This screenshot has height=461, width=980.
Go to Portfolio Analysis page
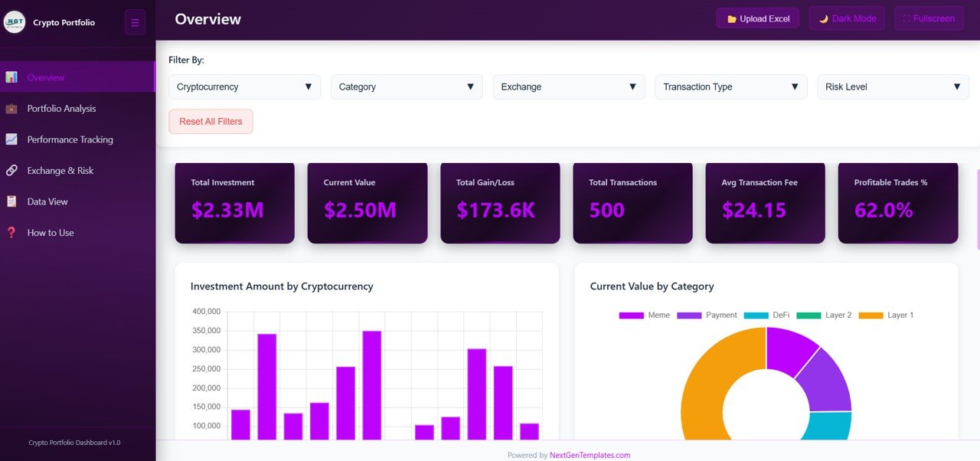pos(61,109)
